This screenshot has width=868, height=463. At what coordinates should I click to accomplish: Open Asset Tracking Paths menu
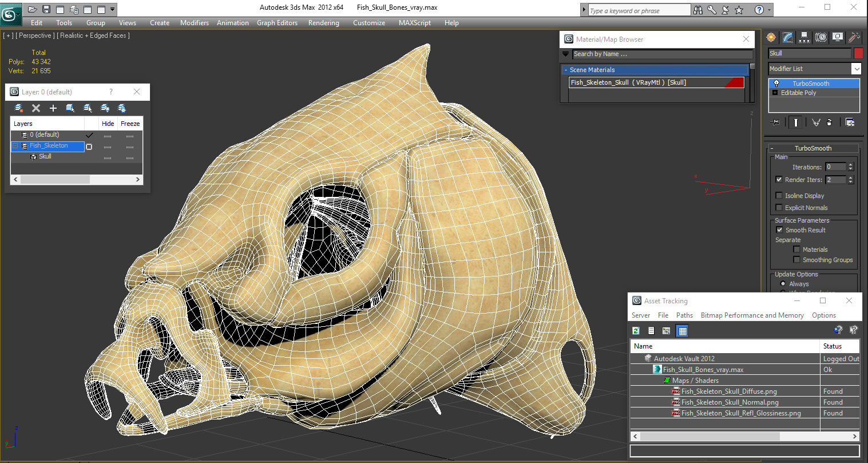tap(684, 315)
